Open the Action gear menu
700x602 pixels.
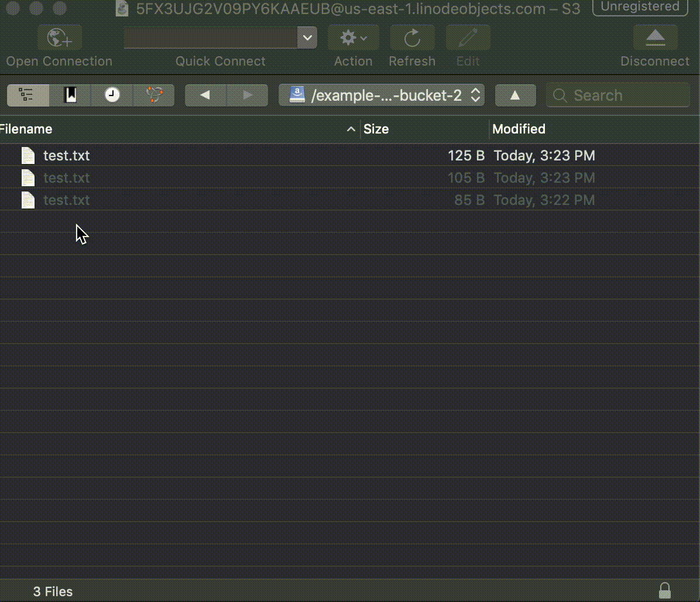tap(353, 39)
